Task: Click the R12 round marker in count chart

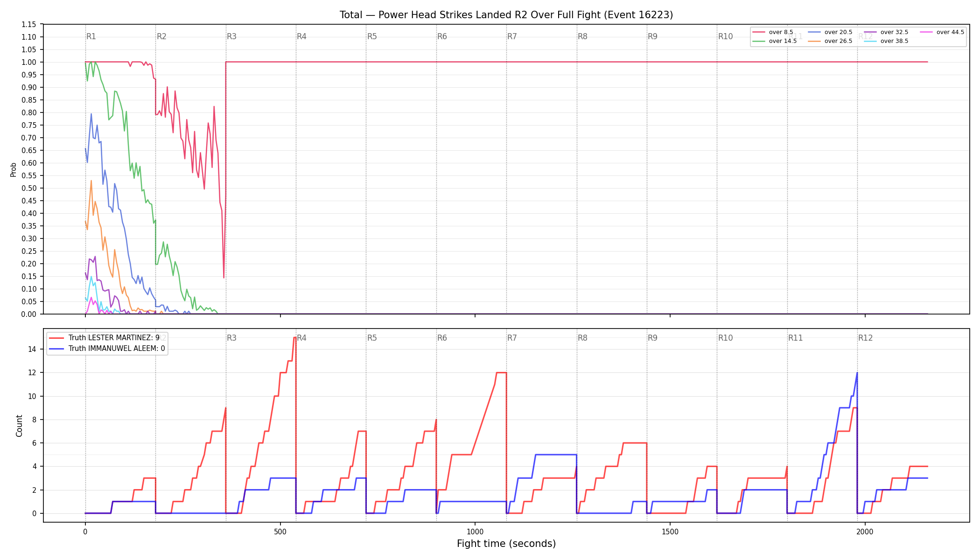Action: pyautogui.click(x=866, y=338)
